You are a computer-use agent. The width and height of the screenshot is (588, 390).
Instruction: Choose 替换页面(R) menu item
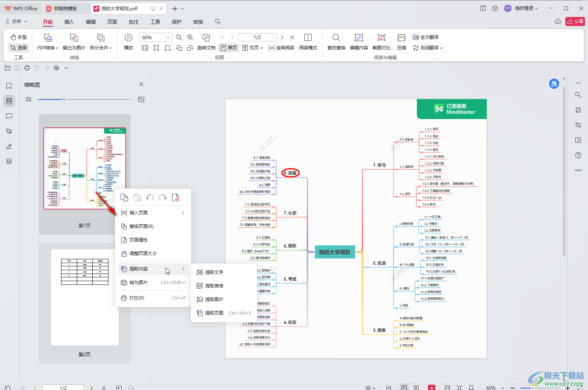(x=153, y=226)
